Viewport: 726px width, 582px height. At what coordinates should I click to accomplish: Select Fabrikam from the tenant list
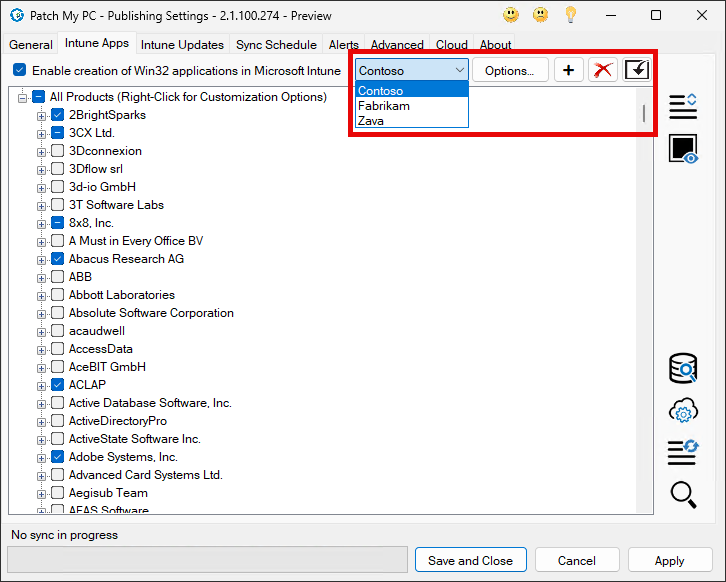pos(412,106)
